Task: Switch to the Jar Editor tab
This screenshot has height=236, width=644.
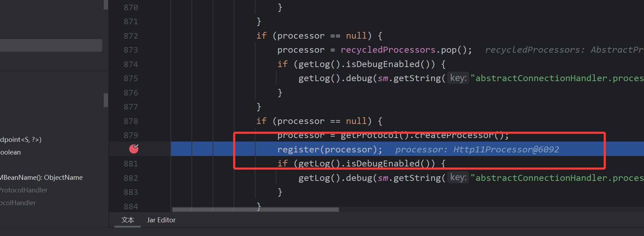Action: [161, 220]
